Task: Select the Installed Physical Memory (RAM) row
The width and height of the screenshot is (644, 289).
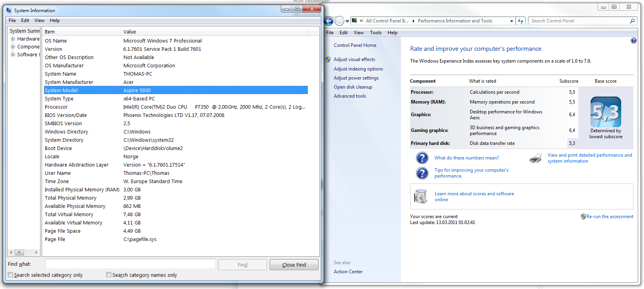Action: point(176,189)
